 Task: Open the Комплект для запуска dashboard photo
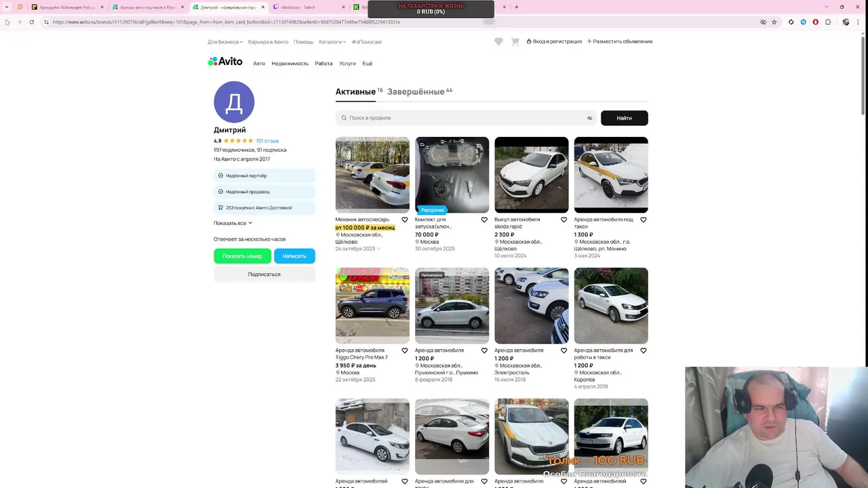(452, 175)
